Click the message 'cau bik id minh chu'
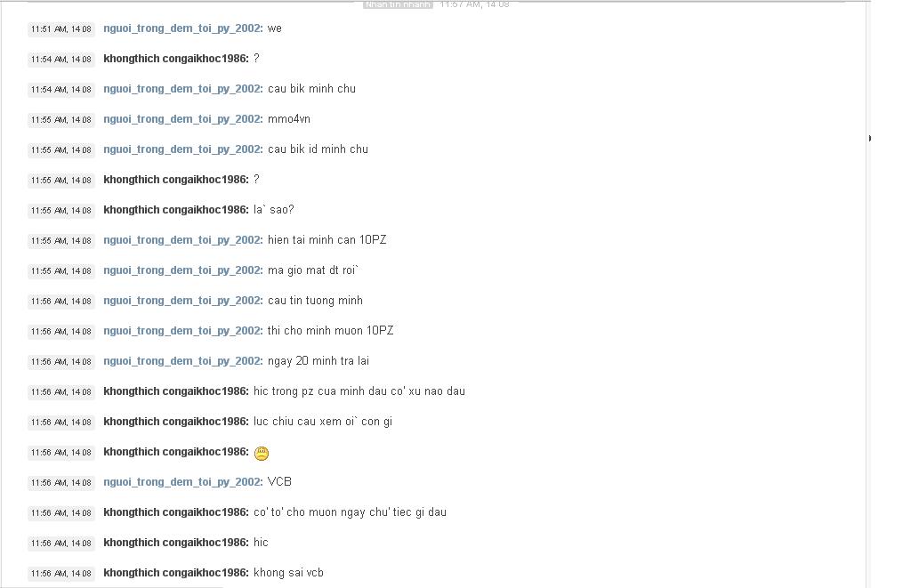The width and height of the screenshot is (919, 588). 318,149
